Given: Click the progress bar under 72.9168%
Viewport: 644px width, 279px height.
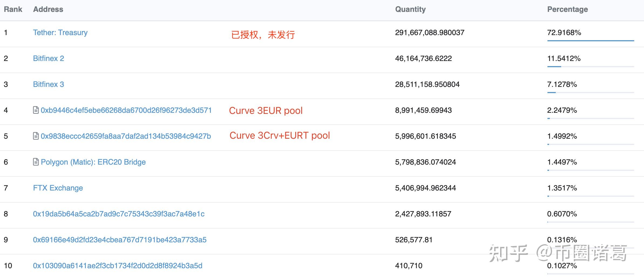Looking at the screenshot, I should click(591, 41).
